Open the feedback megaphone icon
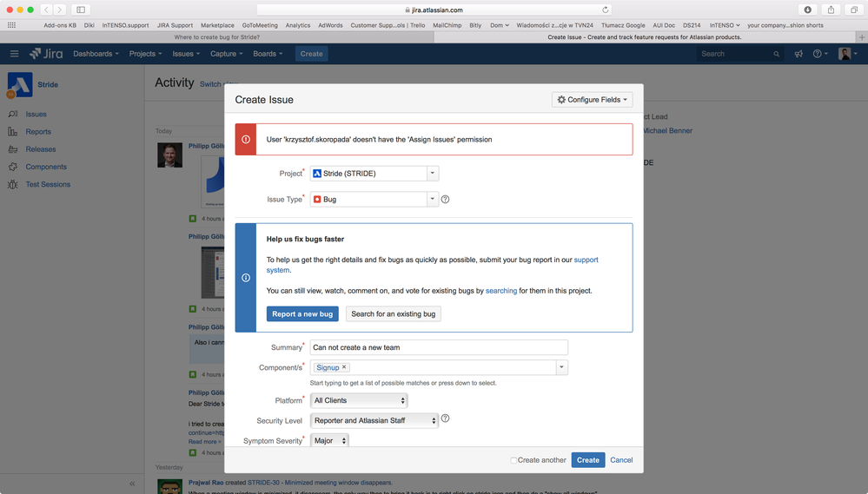The height and width of the screenshot is (494, 868). (798, 54)
